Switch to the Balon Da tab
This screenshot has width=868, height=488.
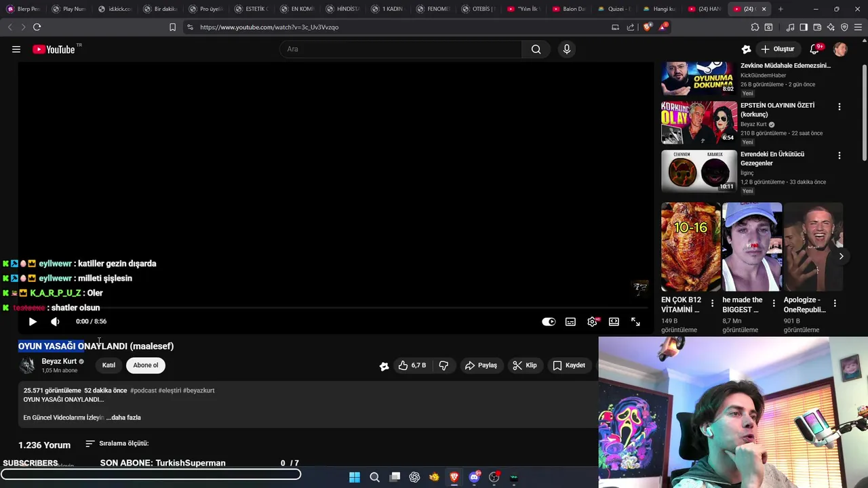[x=569, y=9]
